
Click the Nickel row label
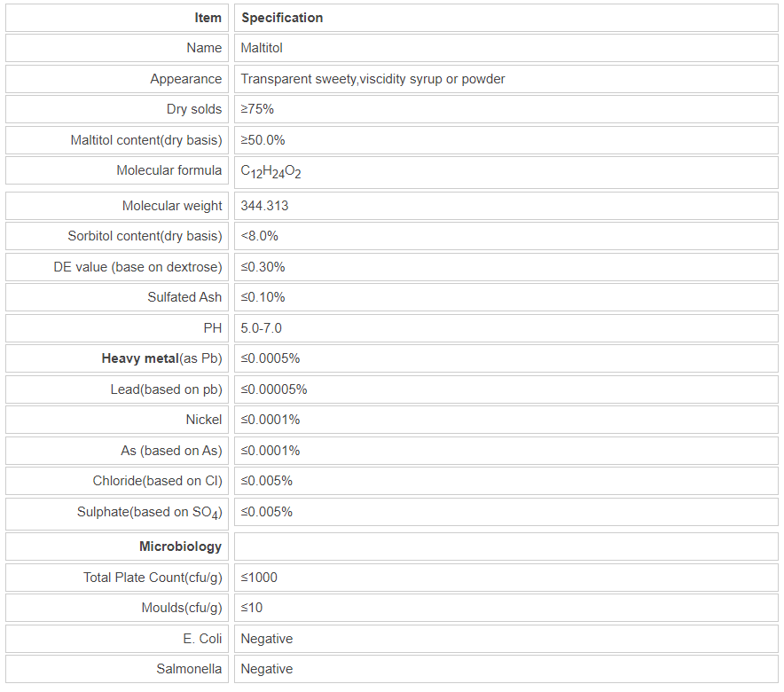click(204, 420)
